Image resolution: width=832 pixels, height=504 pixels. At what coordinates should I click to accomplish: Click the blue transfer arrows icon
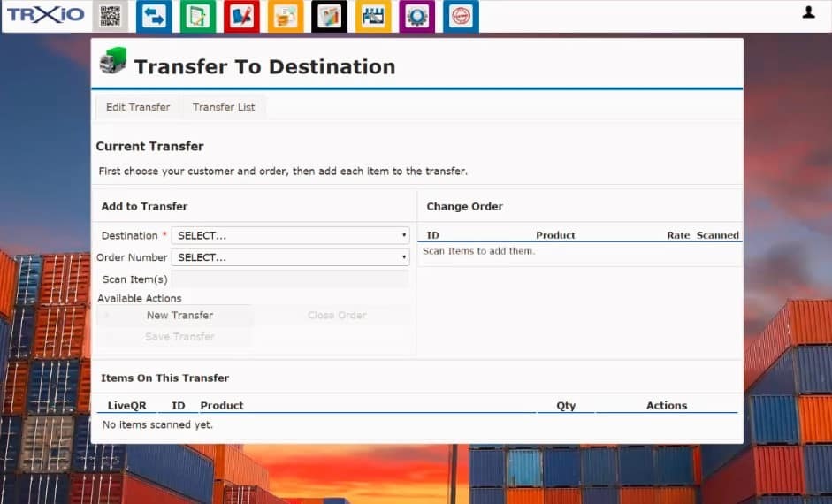pos(154,16)
